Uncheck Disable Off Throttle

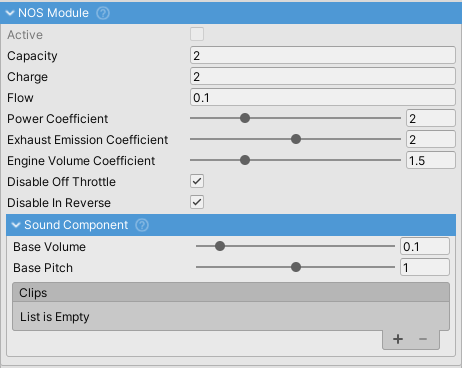pos(197,181)
